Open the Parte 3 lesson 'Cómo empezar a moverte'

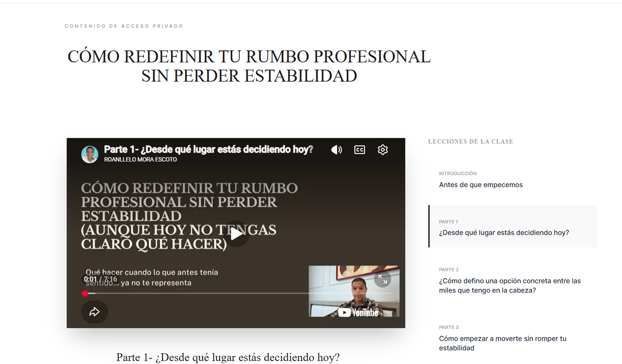tap(513, 338)
